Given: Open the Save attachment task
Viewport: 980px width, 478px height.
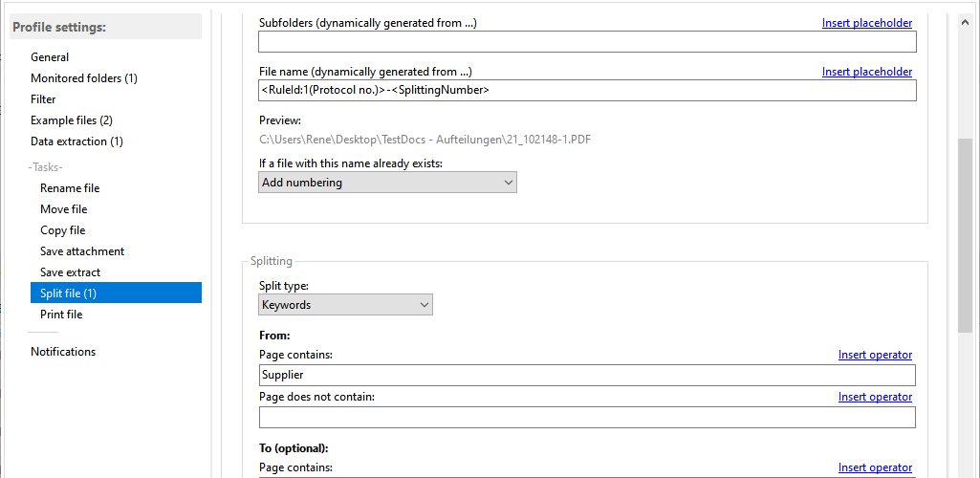Looking at the screenshot, I should click(82, 251).
